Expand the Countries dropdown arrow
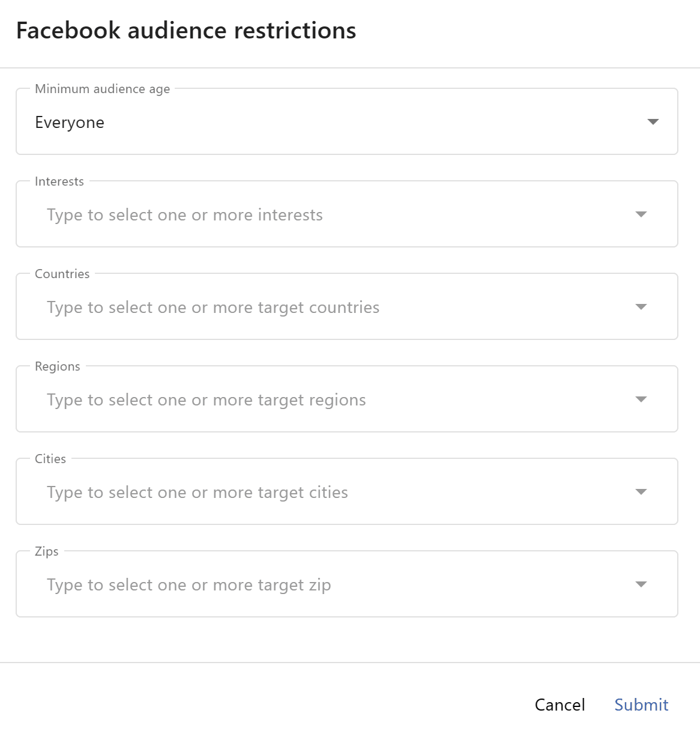700x731 pixels. coord(641,307)
